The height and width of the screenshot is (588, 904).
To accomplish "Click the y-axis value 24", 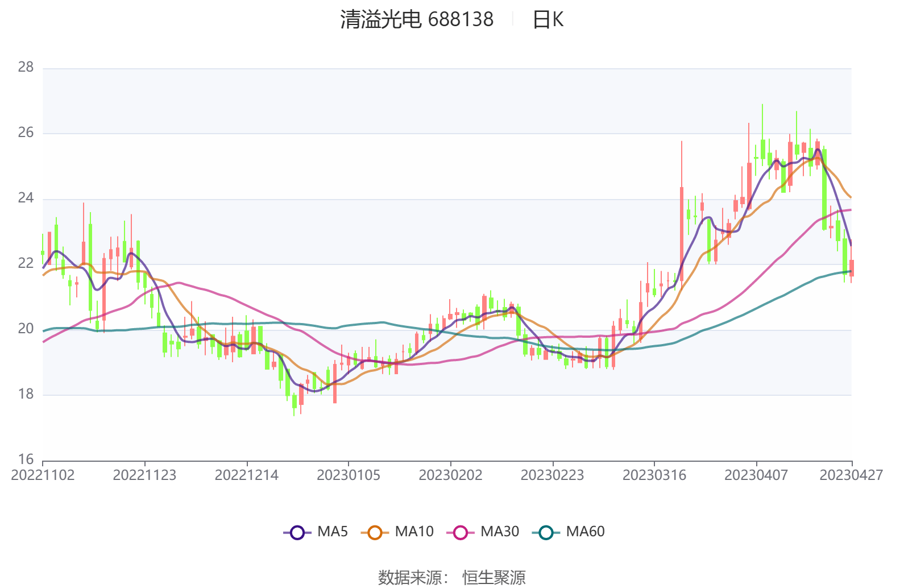I will (x=26, y=198).
